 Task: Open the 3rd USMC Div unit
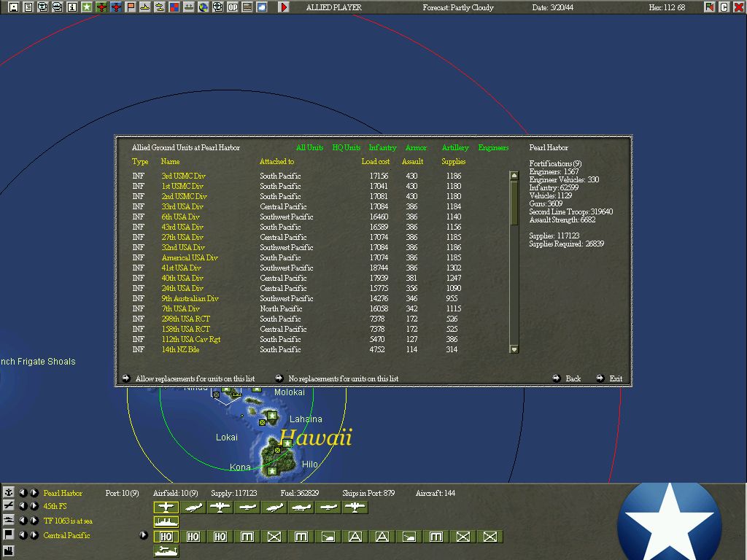click(183, 176)
